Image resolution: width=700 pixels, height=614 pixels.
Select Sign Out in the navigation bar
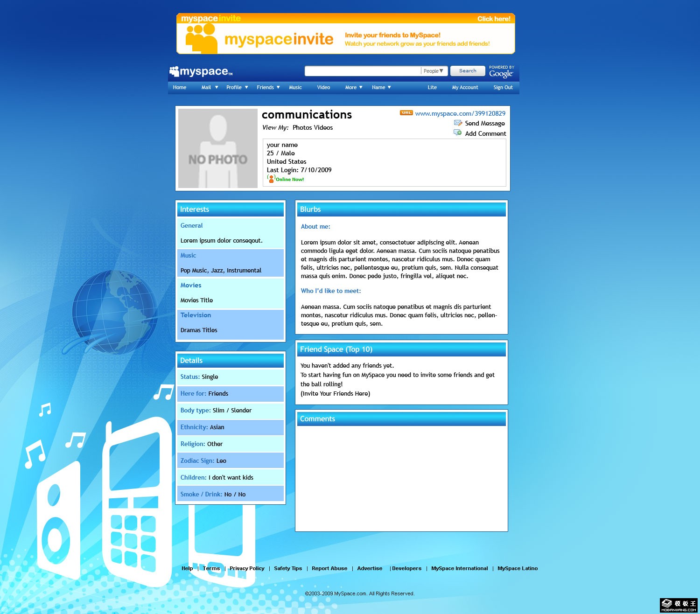coord(503,87)
